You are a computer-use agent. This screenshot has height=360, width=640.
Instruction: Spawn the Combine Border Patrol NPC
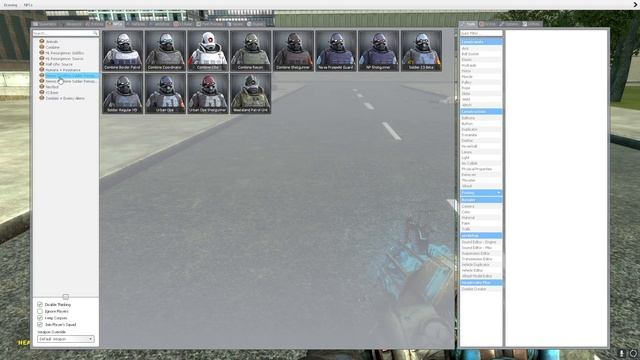pyautogui.click(x=122, y=51)
